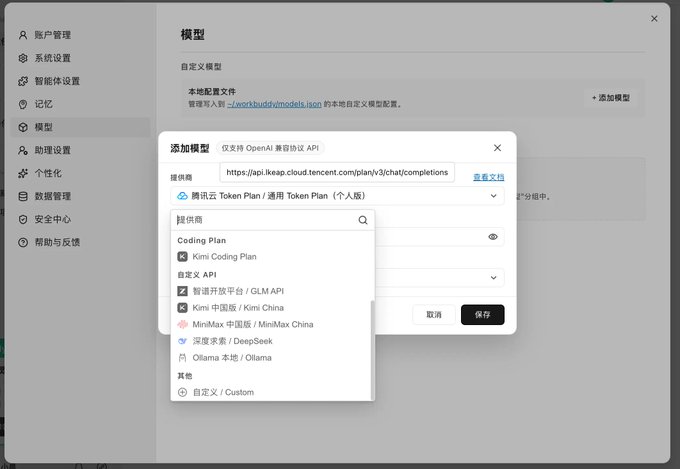The height and width of the screenshot is (469, 680).
Task: Click the 自定义 API group header
Action: tap(197, 275)
